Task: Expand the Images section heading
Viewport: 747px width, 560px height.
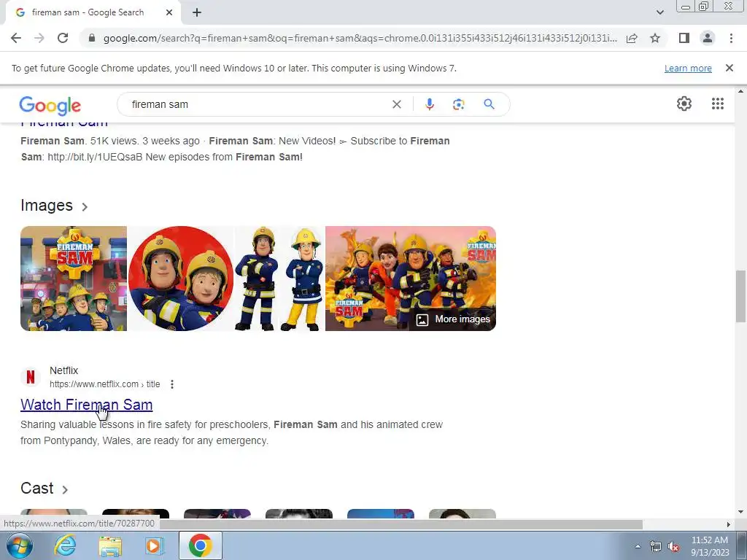Action: [54, 206]
